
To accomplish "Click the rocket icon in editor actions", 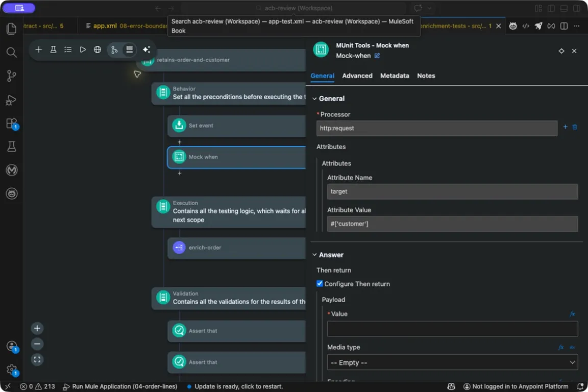I will tap(538, 26).
